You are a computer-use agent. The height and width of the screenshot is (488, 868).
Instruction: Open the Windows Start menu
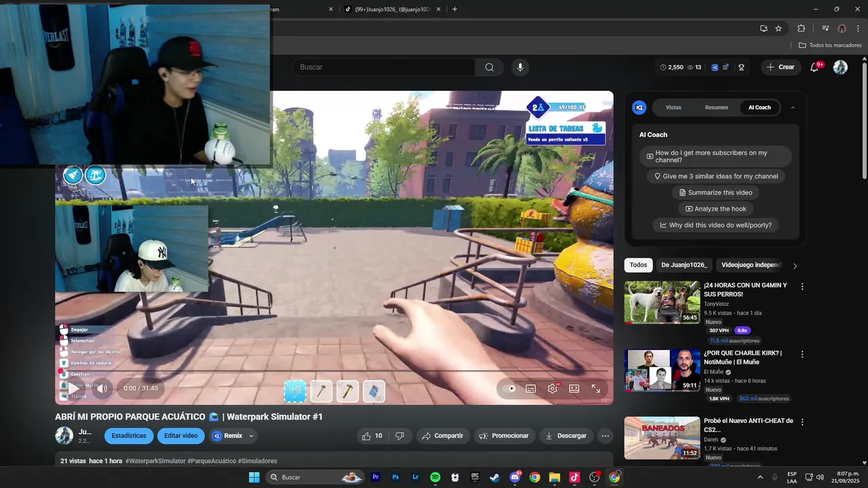point(254,477)
